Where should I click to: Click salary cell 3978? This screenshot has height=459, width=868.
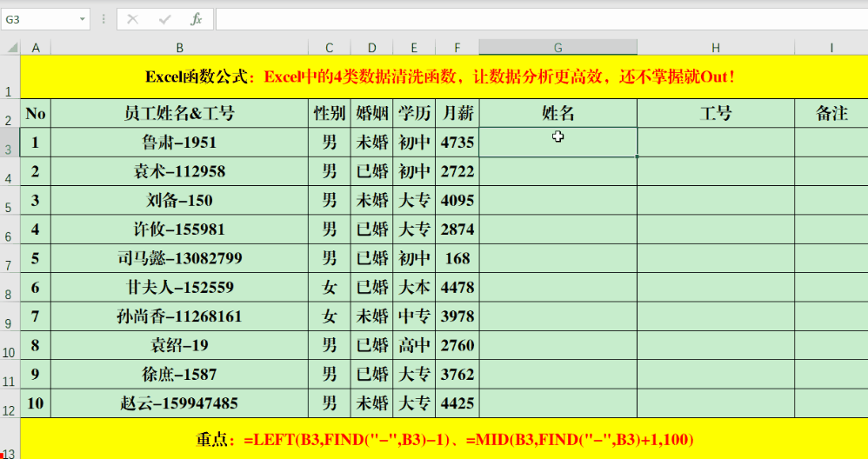coord(457,316)
